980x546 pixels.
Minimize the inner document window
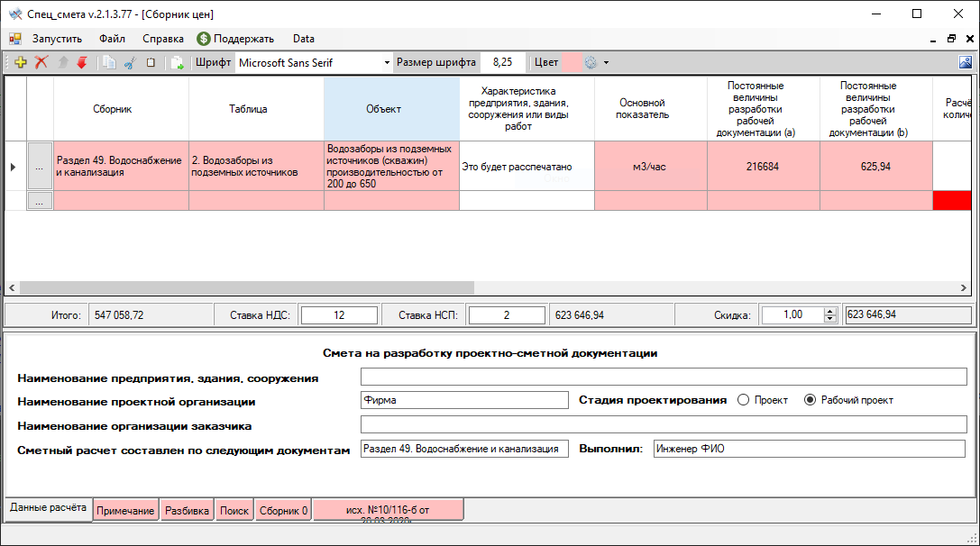[933, 40]
